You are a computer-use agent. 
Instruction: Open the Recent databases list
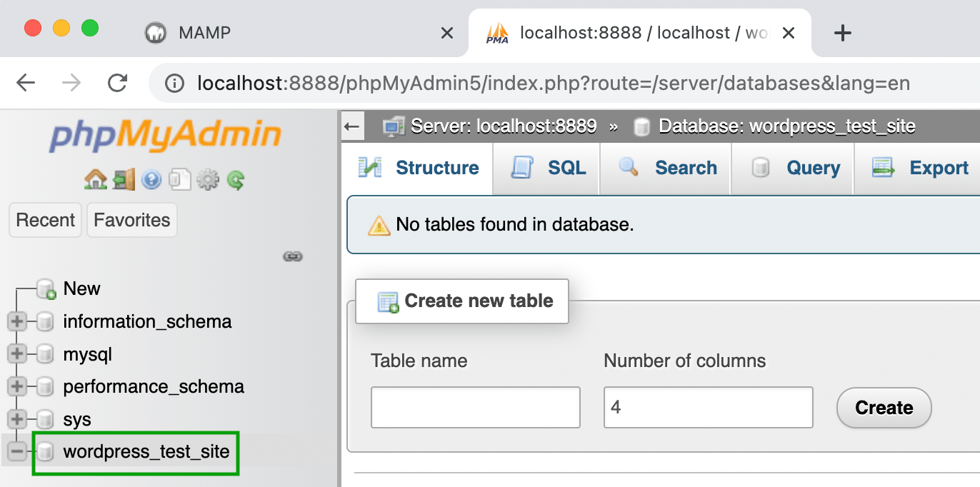(x=45, y=219)
